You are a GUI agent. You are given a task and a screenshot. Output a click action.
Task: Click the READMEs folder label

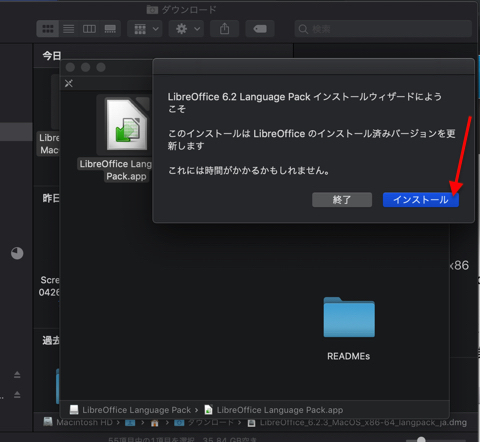[x=349, y=356]
